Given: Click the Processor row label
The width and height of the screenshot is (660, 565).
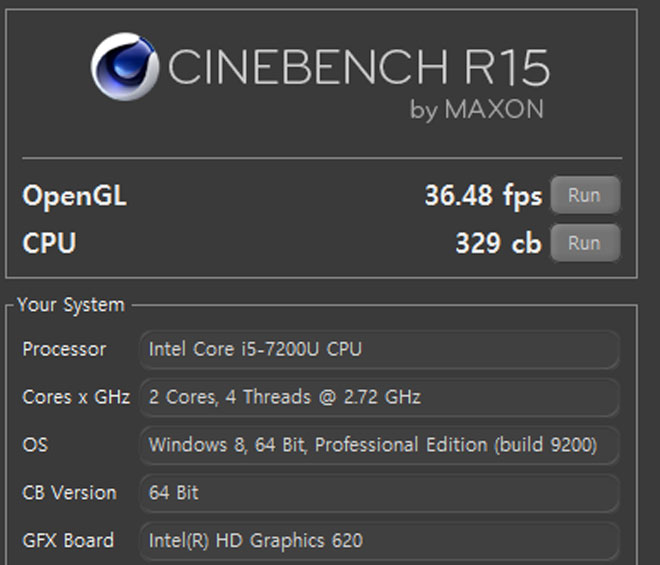Looking at the screenshot, I should point(64,349).
